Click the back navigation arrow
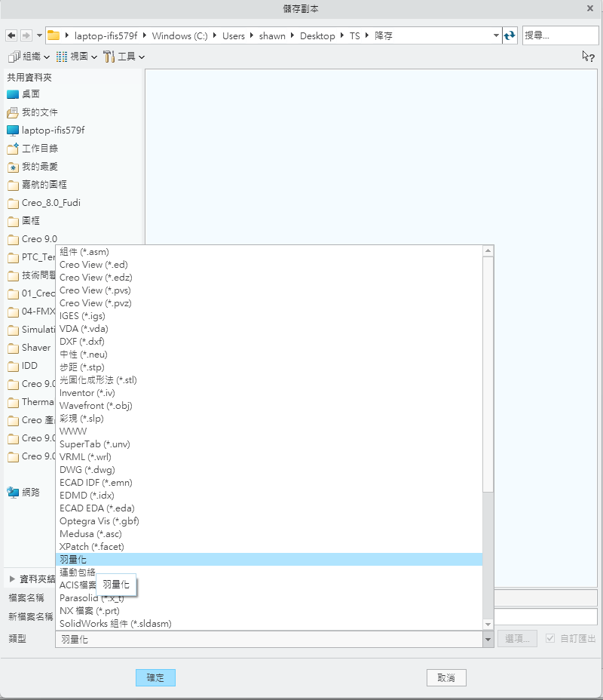This screenshot has width=603, height=700. pos(11,35)
